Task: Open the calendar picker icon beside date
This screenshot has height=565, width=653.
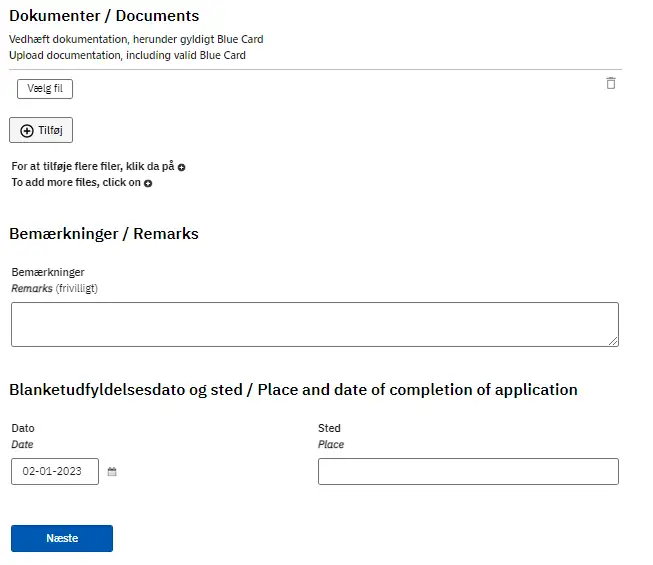Action: [112, 472]
